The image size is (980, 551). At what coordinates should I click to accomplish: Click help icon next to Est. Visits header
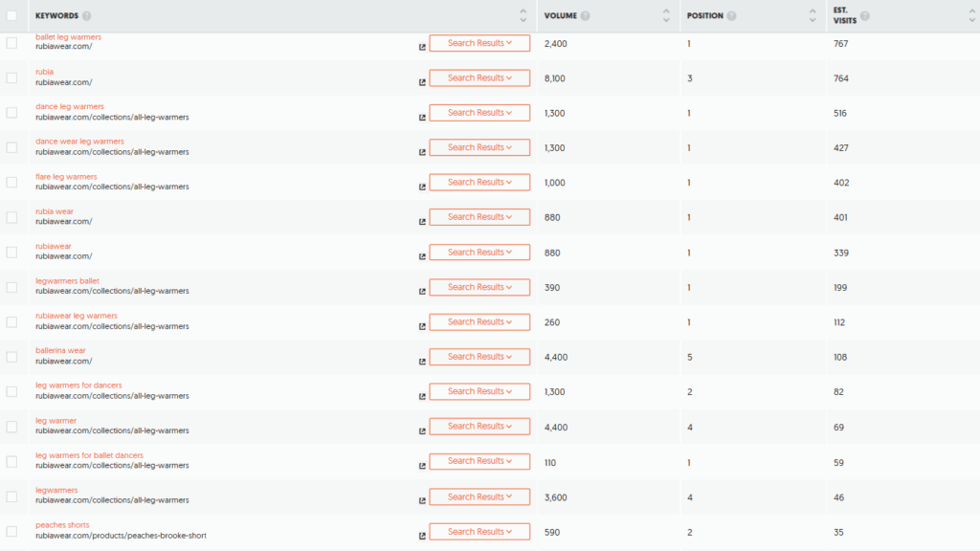click(865, 15)
